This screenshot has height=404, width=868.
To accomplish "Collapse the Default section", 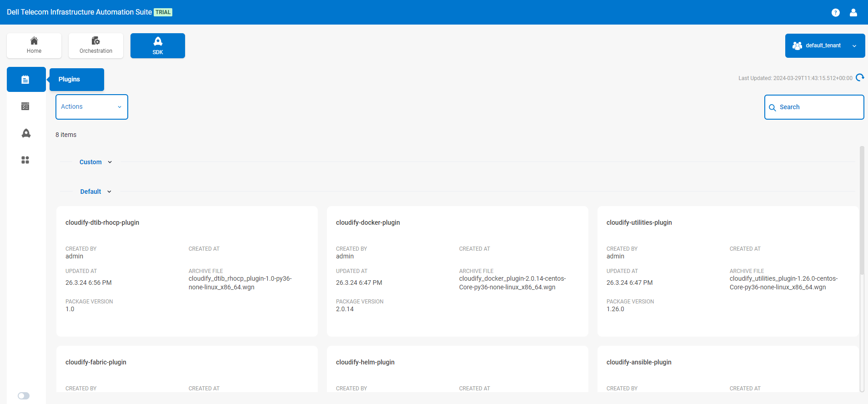I will pos(95,192).
